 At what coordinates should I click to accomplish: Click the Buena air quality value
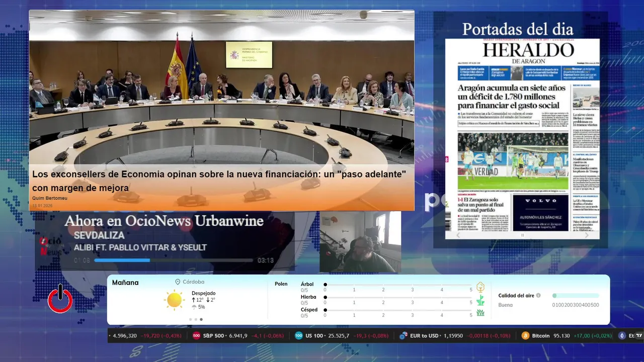[506, 305]
